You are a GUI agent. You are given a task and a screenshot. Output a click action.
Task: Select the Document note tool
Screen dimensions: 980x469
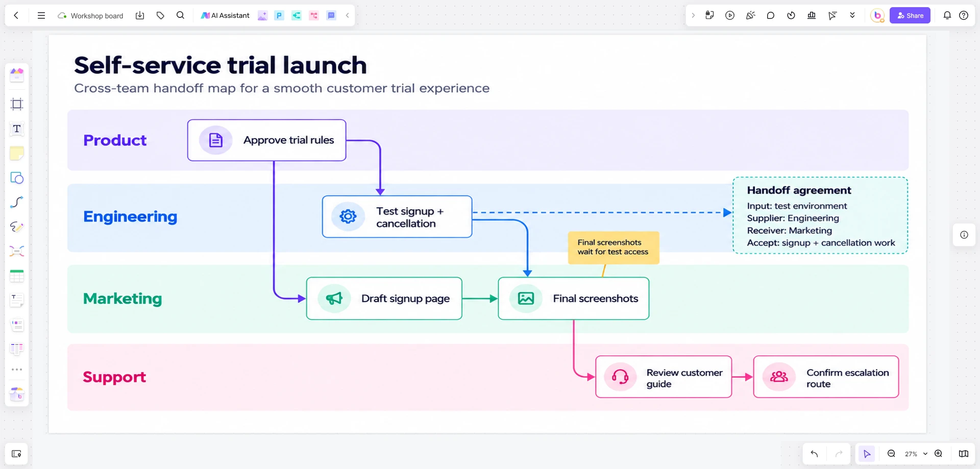(x=17, y=301)
